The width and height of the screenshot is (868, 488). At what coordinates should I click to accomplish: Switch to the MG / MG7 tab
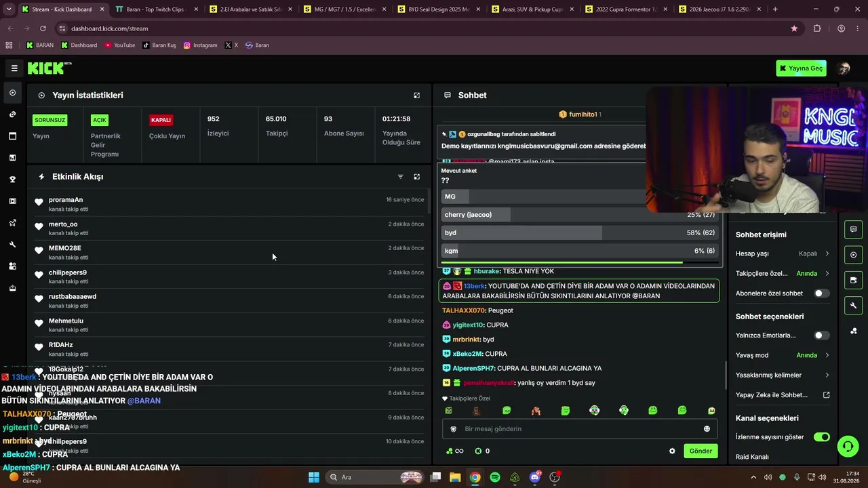344,9
